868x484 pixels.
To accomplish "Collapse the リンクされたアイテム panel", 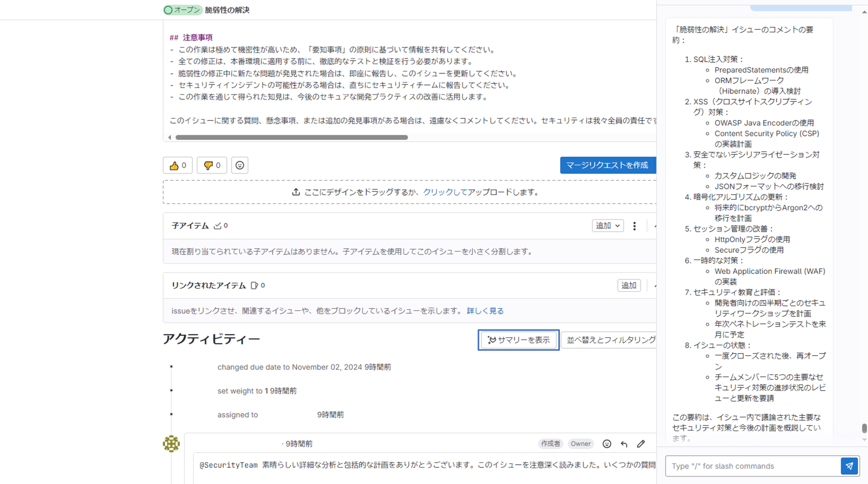I will 655,285.
